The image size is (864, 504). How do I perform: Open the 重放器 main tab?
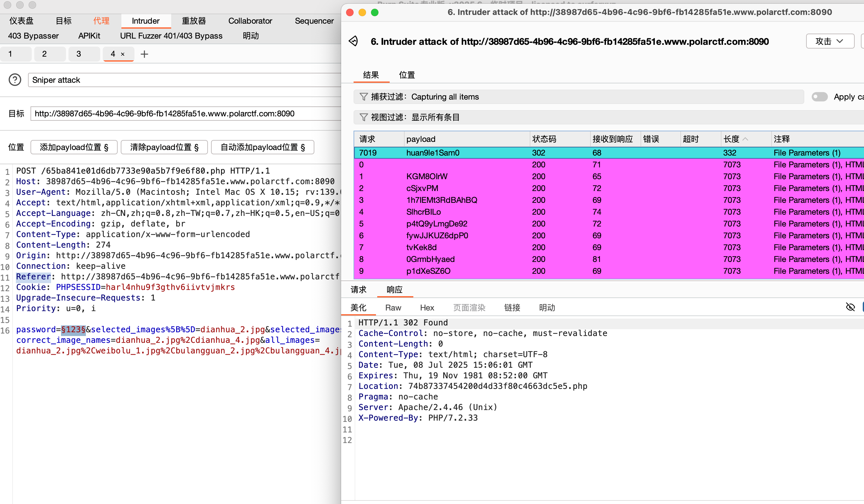point(194,21)
